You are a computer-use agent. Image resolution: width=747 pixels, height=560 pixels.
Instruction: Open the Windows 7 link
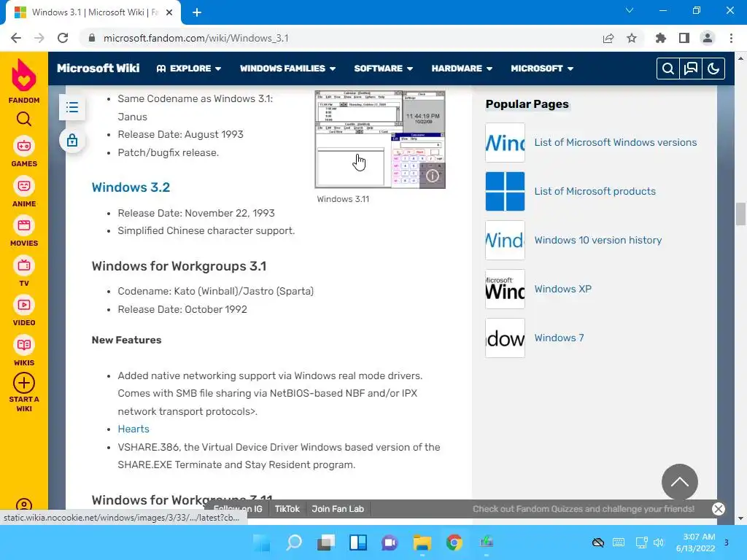tap(559, 338)
